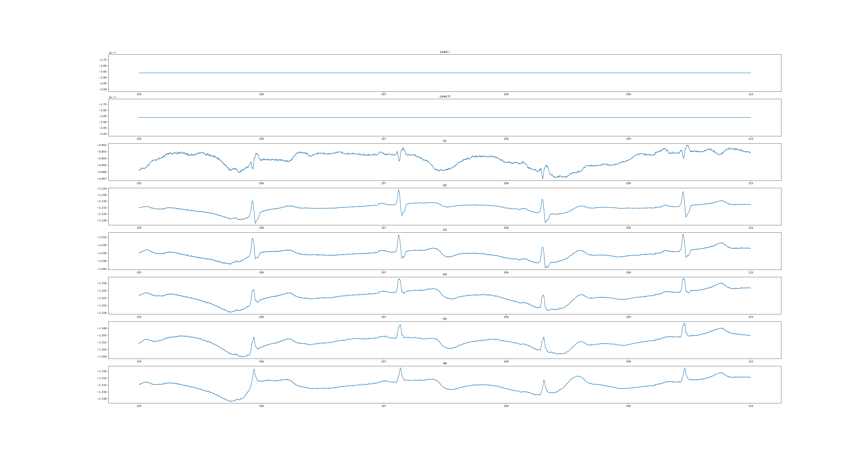Click the 105 tick label below Lead I plot
Viewport: 868px width, 453px height.
139,94
